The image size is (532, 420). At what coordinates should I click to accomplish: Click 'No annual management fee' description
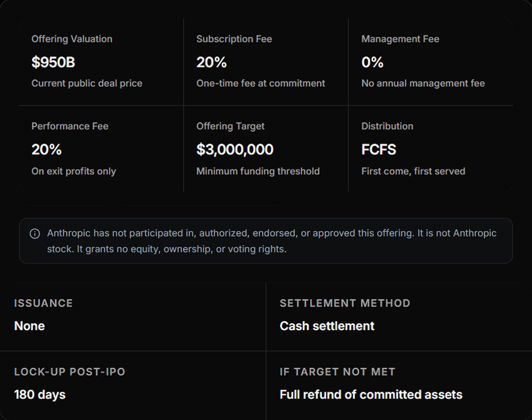[x=423, y=83]
